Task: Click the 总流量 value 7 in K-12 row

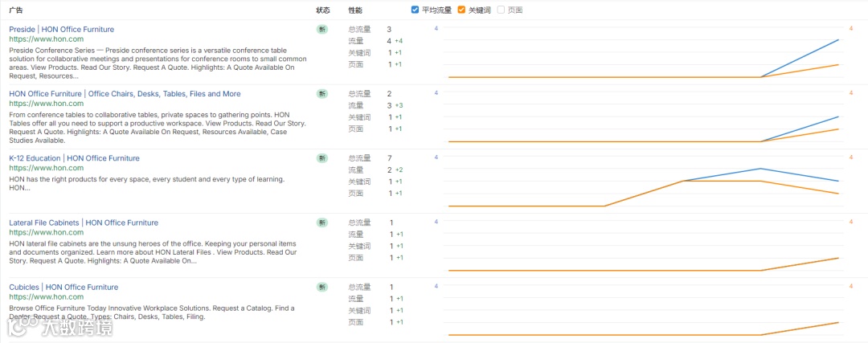Action: coord(390,158)
